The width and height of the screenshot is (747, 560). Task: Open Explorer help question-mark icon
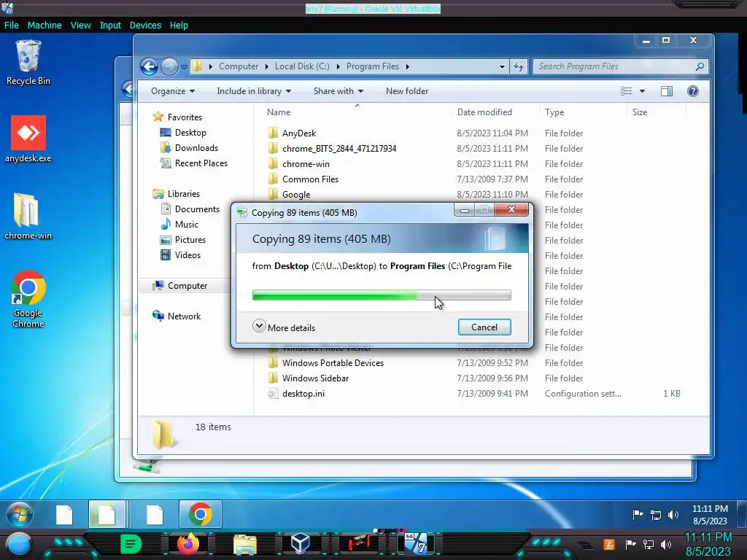pyautogui.click(x=693, y=91)
